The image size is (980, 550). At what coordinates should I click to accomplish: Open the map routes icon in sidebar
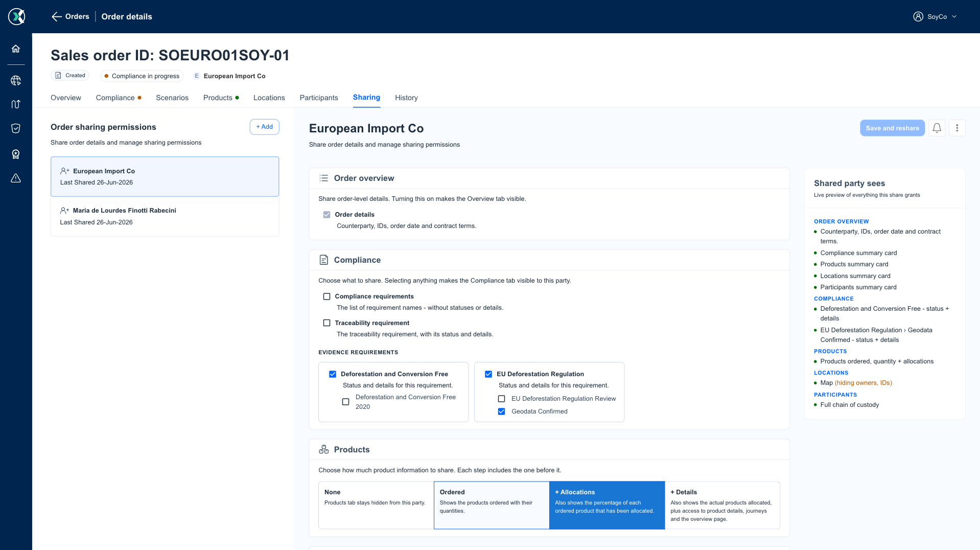pyautogui.click(x=16, y=104)
